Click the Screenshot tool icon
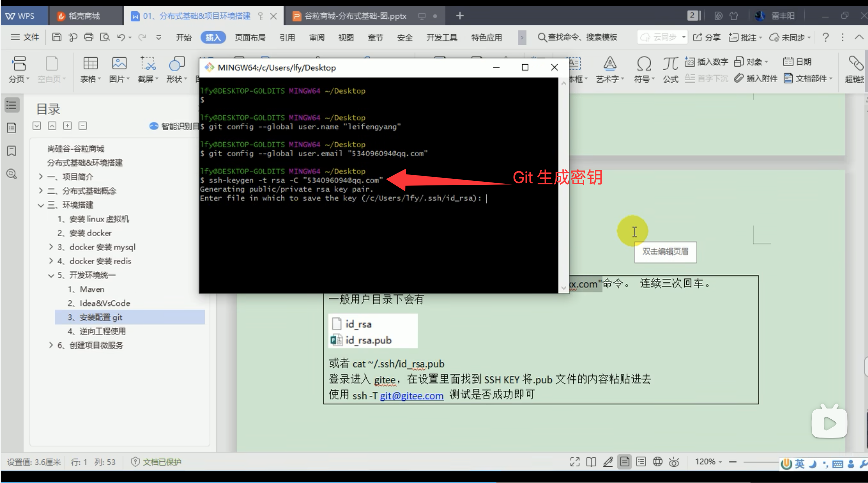The width and height of the screenshot is (868, 483). point(148,63)
